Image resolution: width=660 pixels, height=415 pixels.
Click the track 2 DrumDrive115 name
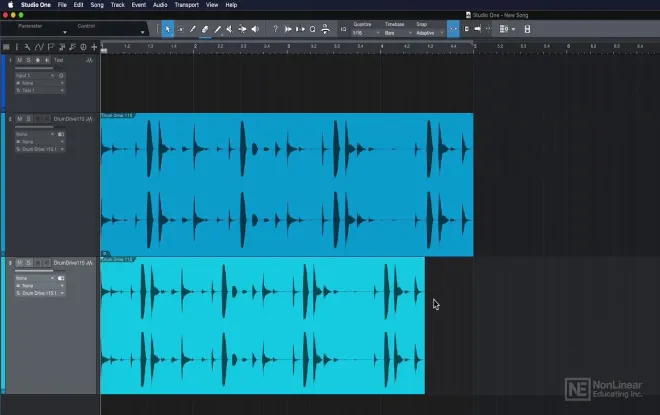pyautogui.click(x=69, y=119)
